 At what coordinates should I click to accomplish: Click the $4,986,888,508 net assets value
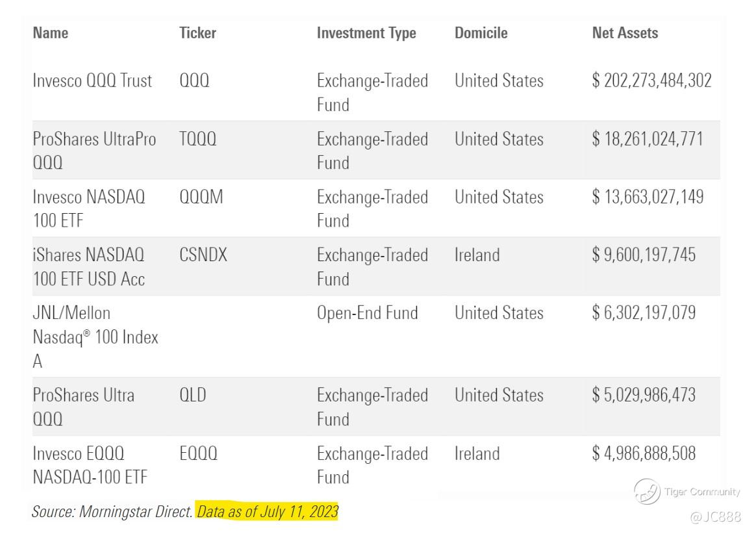click(644, 453)
